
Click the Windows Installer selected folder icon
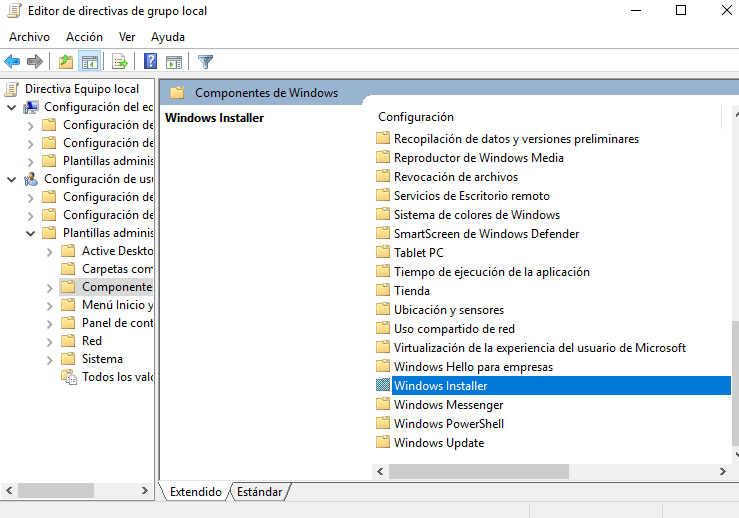coord(383,386)
